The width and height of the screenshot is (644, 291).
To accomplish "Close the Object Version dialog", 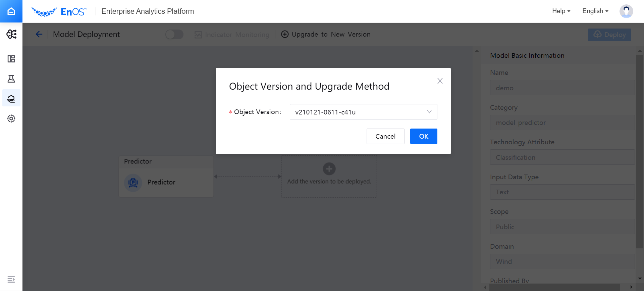I will click(440, 81).
